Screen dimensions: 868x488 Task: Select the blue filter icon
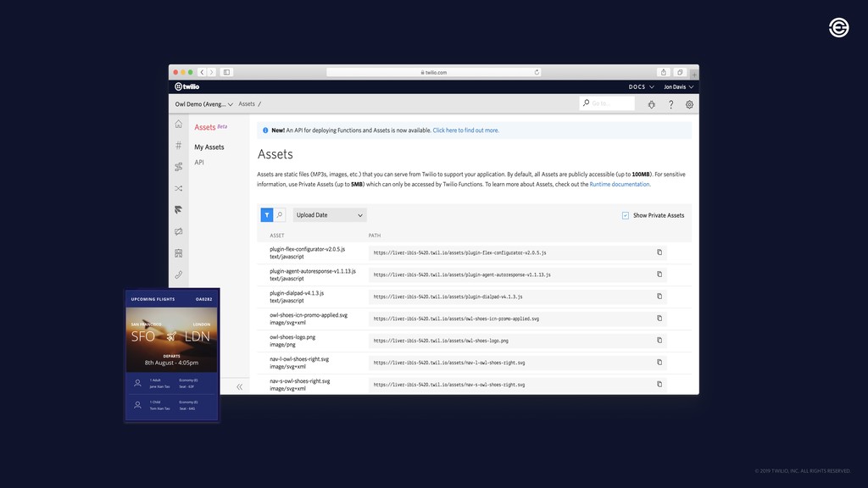tap(267, 215)
